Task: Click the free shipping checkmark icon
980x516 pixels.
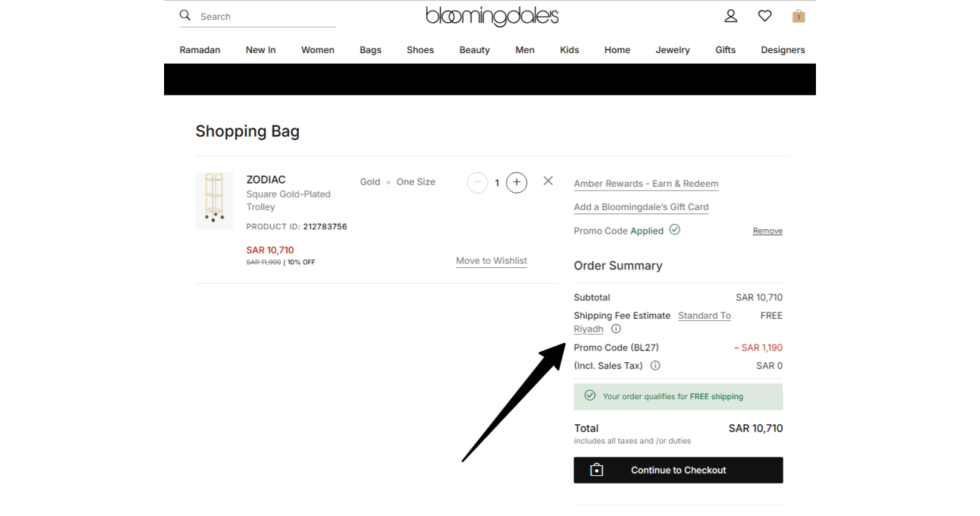Action: [x=590, y=396]
